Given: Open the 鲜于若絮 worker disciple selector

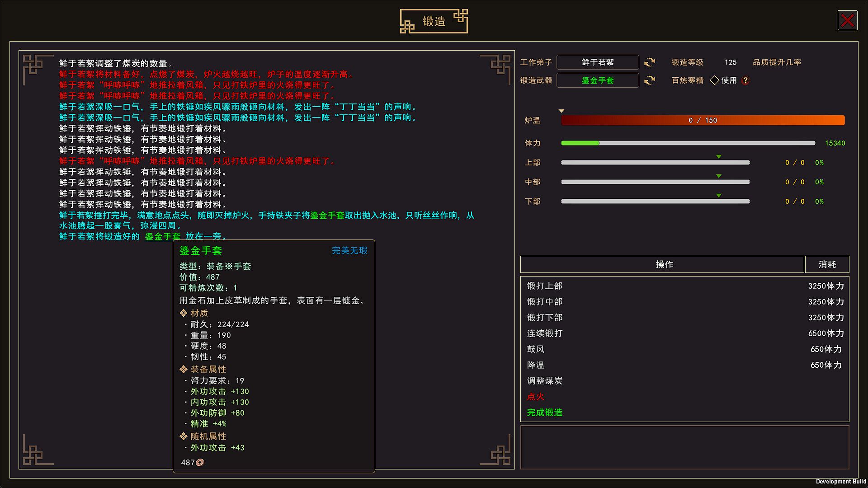Looking at the screenshot, I should point(597,62).
